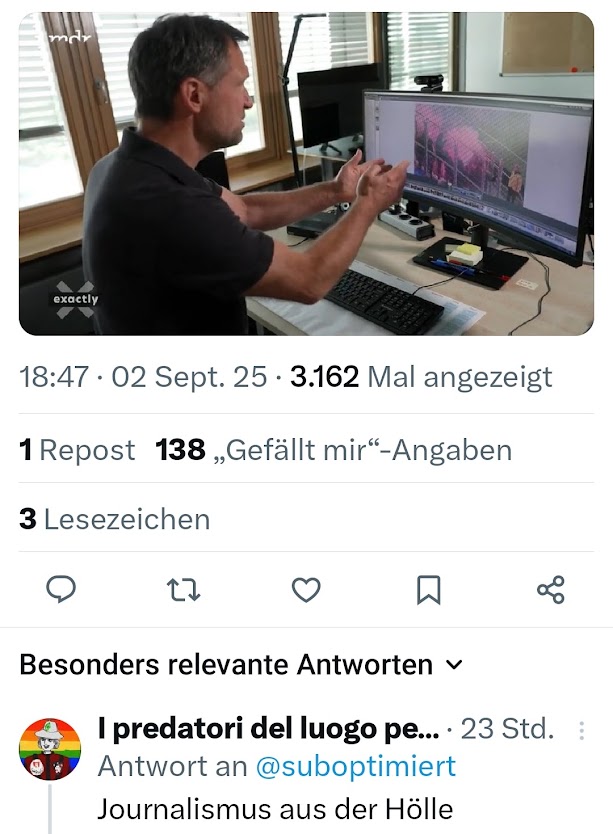Open the video thumbnail of man at monitor
Screen dimensions: 613x834
[x=306, y=174]
